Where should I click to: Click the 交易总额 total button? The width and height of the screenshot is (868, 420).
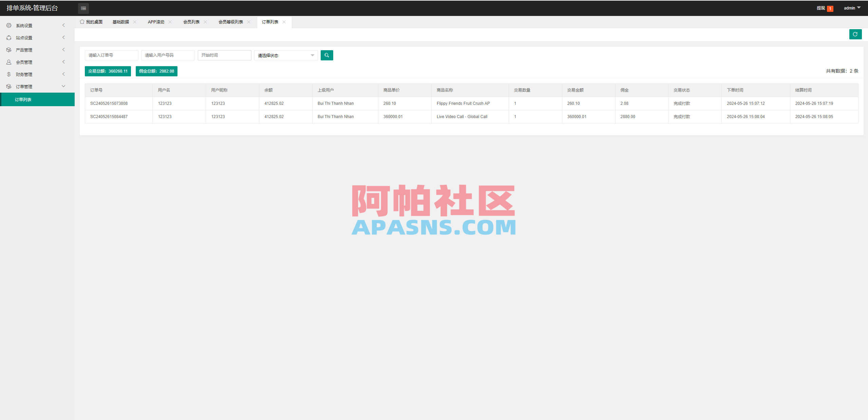[x=108, y=71]
